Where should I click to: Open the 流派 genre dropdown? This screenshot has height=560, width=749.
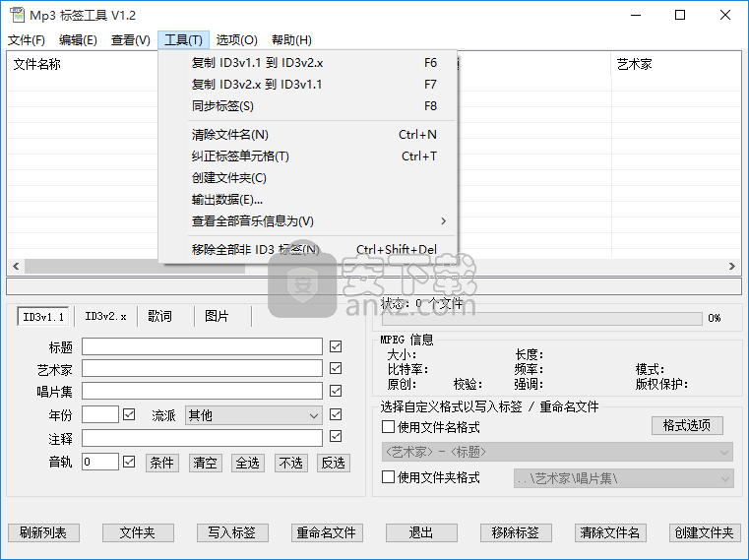pyautogui.click(x=254, y=415)
